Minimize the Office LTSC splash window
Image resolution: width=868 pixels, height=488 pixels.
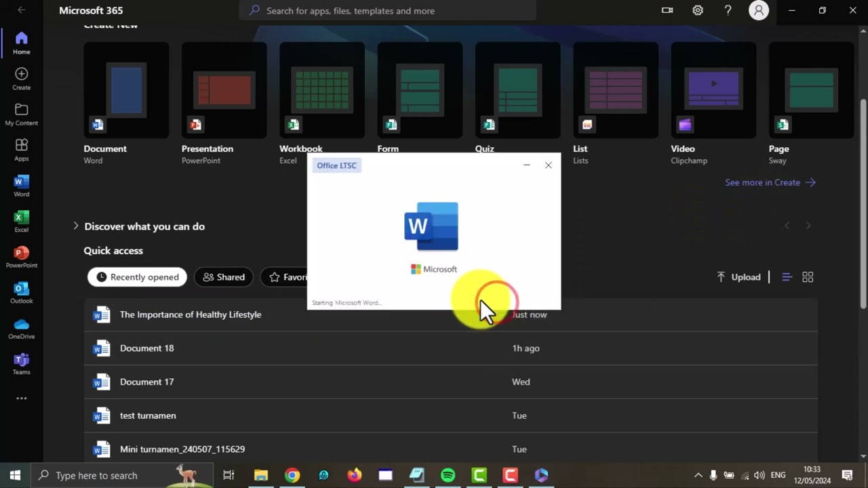click(527, 165)
